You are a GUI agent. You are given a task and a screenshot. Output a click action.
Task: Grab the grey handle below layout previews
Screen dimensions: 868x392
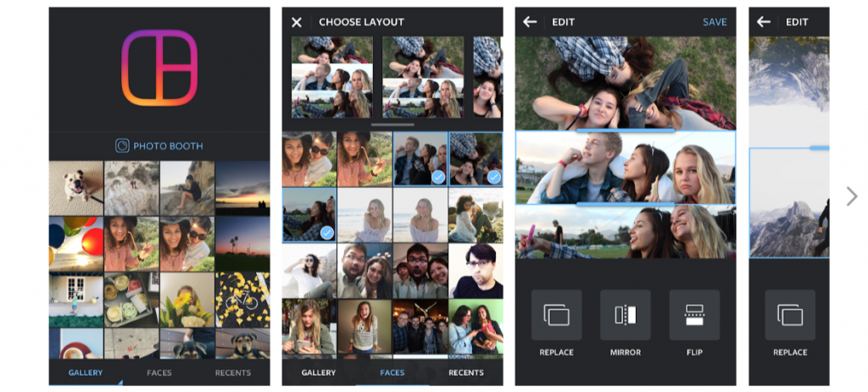tap(392, 124)
